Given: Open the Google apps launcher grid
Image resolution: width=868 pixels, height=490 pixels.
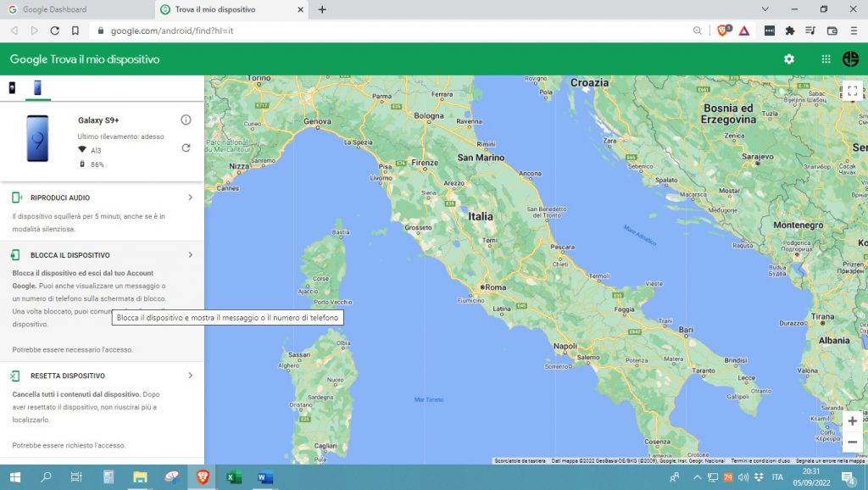Looking at the screenshot, I should (x=824, y=59).
